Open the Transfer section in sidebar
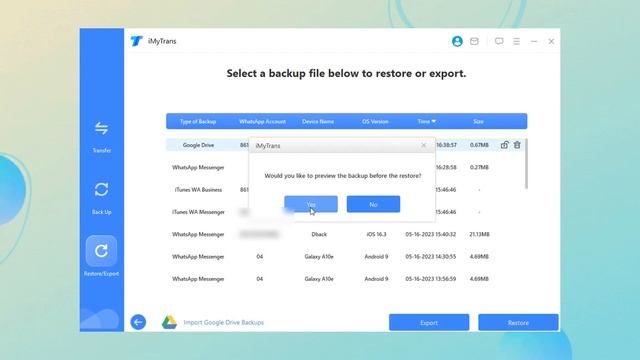640x360 pixels. pos(101,137)
